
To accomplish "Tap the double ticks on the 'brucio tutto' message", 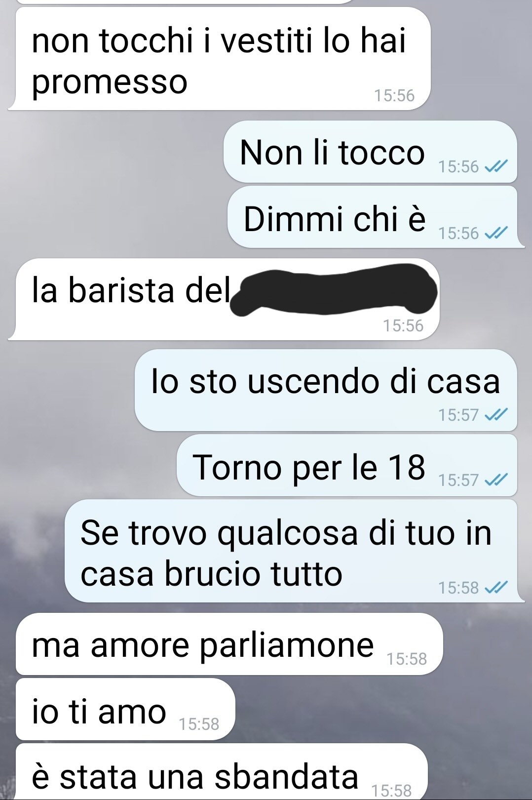I will (x=496, y=588).
